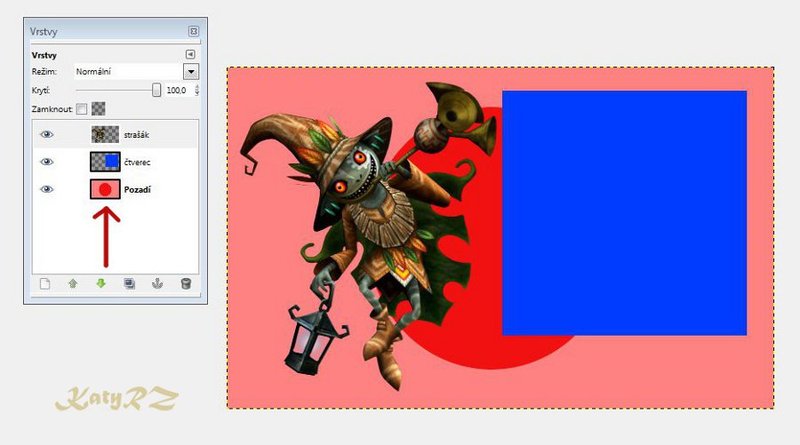
Task: Close the Vrstvy dock window
Action: point(193,32)
